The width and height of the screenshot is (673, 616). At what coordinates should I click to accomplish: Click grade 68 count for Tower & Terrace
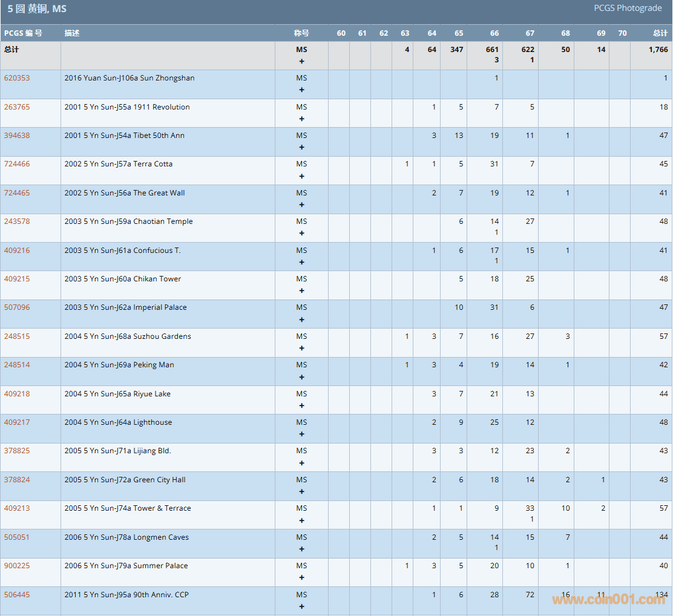[565, 508]
